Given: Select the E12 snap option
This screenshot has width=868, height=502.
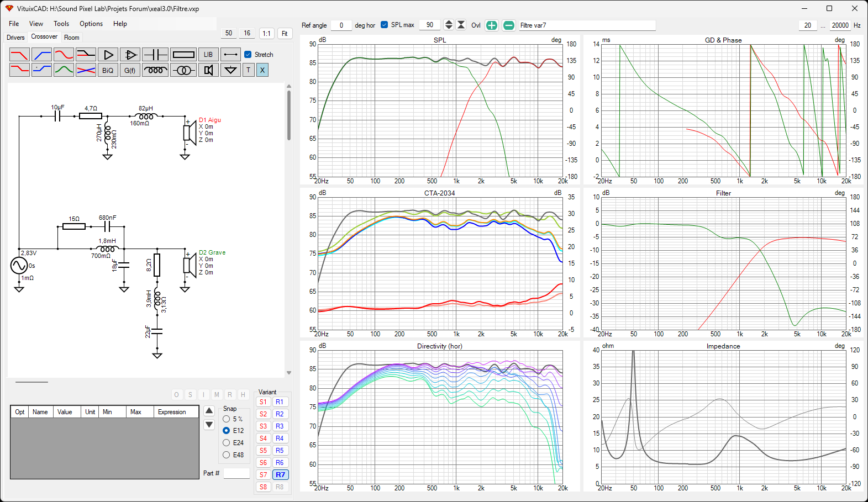Looking at the screenshot, I should tap(226, 431).
